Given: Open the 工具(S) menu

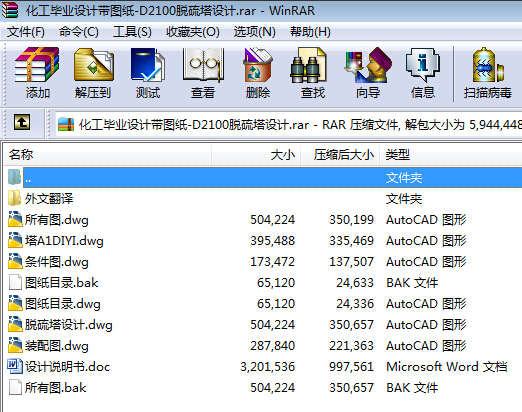Looking at the screenshot, I should click(x=132, y=32).
